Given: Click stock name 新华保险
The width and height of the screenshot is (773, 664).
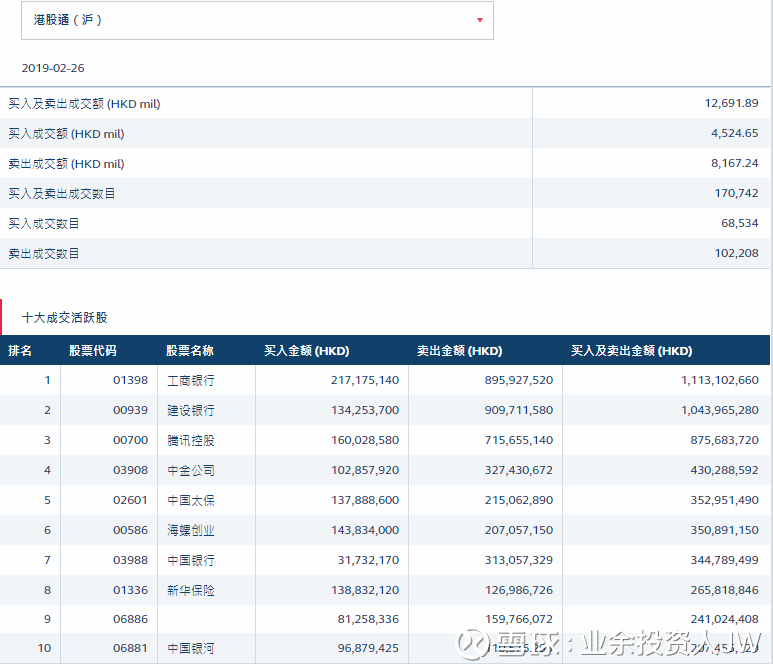Looking at the screenshot, I should click(191, 591).
